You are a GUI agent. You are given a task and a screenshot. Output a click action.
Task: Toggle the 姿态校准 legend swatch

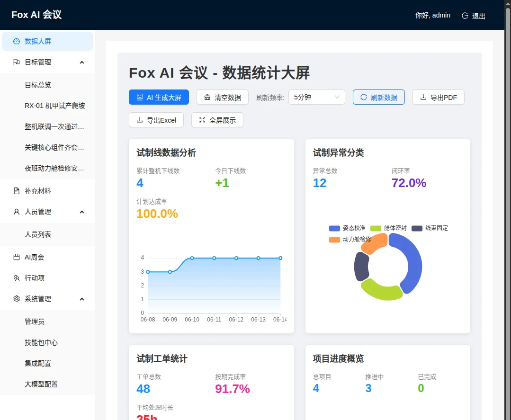coord(334,228)
